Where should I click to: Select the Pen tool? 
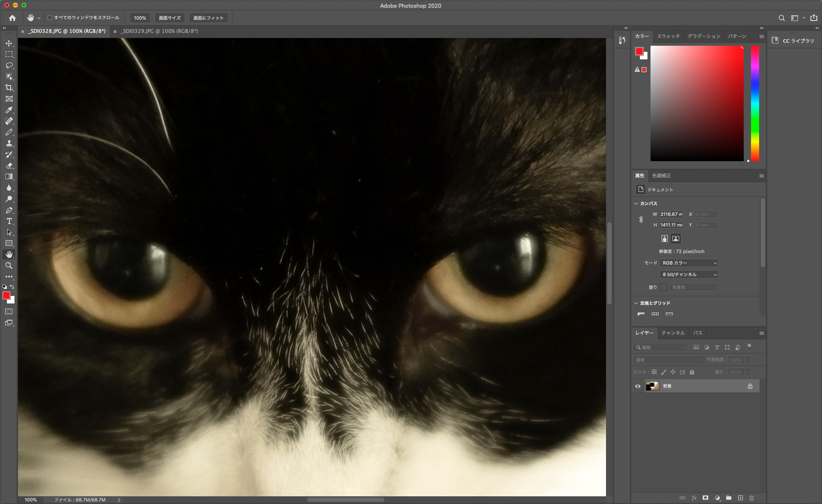tap(9, 210)
